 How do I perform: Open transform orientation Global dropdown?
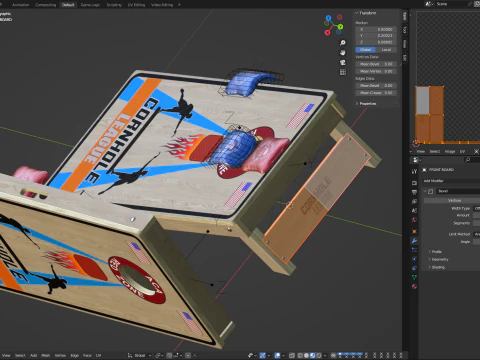pos(139,355)
